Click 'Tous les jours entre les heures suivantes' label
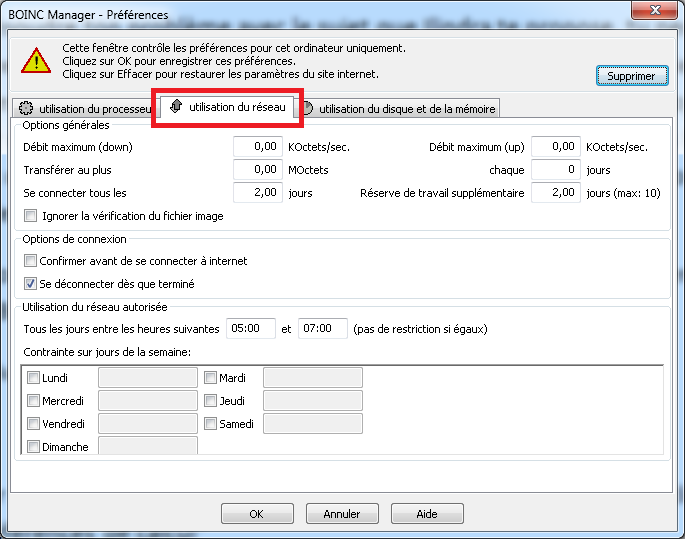The height and width of the screenshot is (539, 685). coord(121,329)
